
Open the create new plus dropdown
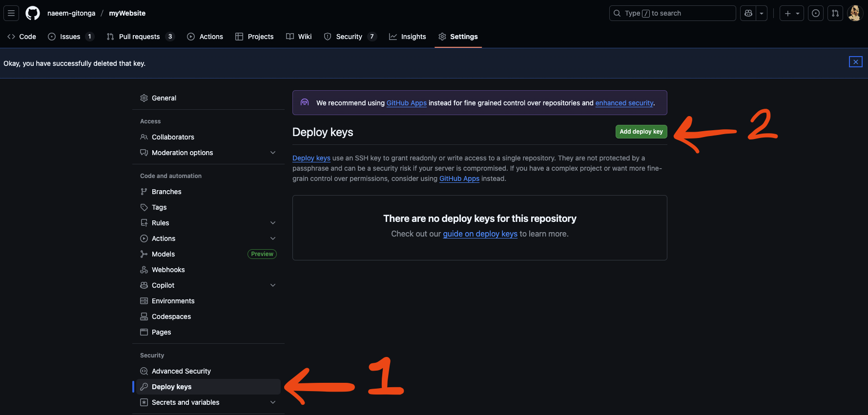(x=791, y=13)
